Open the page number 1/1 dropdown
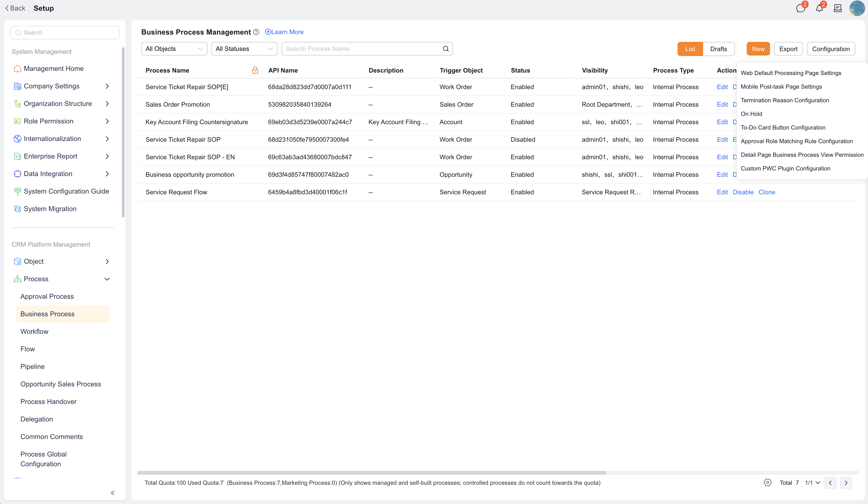This screenshot has height=504, width=868. 812,483
